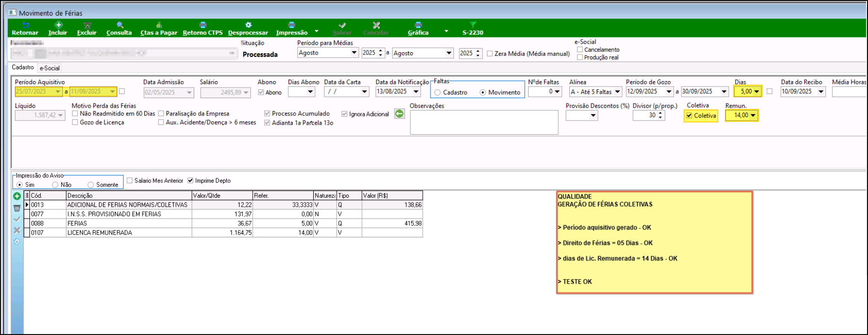Image resolution: width=868 pixels, height=335 pixels.
Task: Open the Consulta magnifier icon
Action: click(120, 25)
